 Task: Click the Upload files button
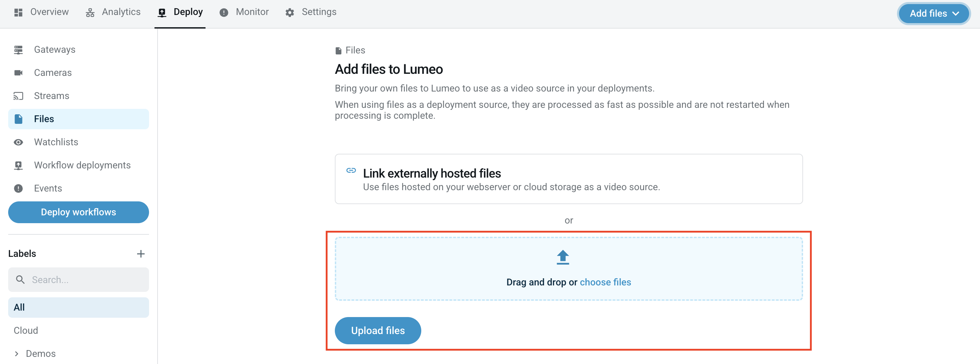click(377, 331)
